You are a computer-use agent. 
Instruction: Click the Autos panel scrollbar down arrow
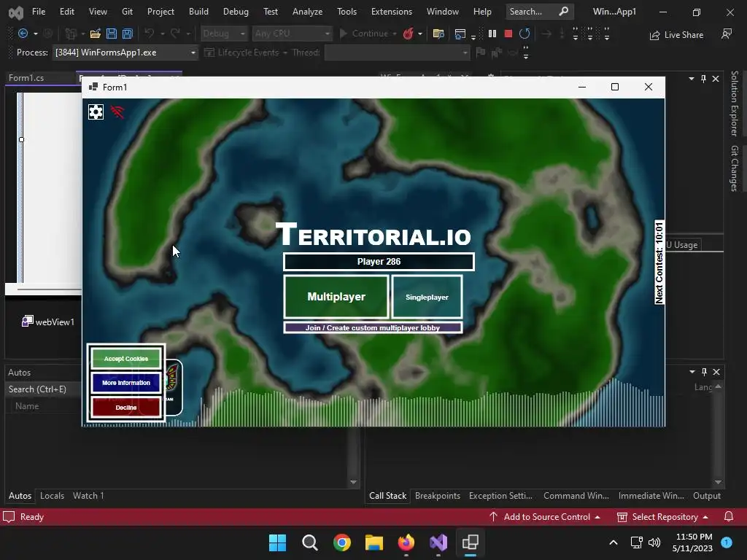353,482
